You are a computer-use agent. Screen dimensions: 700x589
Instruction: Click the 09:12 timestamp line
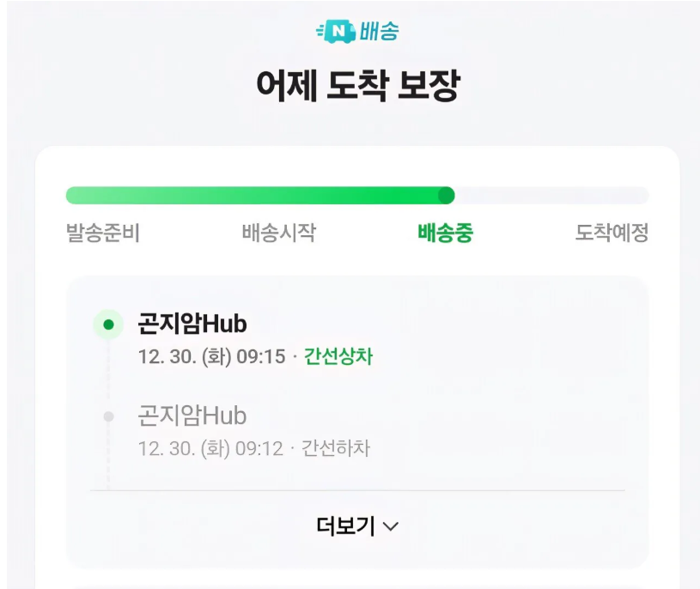210,448
